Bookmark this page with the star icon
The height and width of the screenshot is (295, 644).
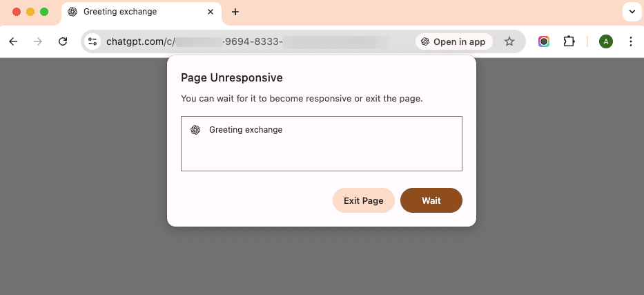(509, 41)
